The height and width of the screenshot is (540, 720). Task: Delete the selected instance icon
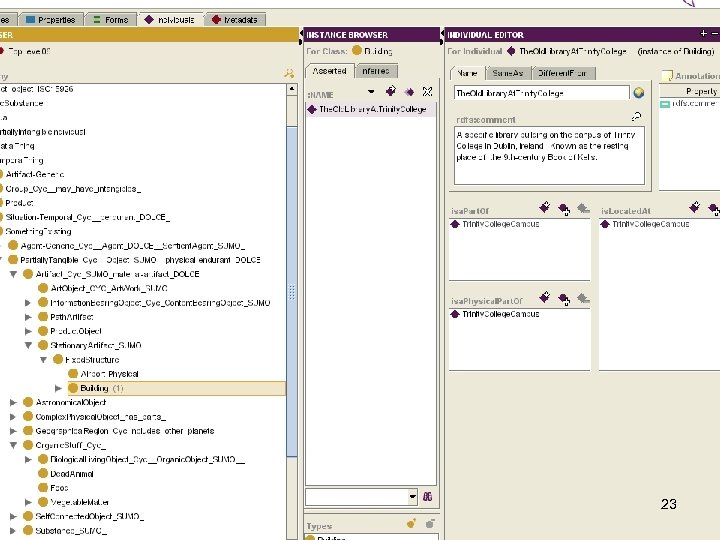coord(428,92)
